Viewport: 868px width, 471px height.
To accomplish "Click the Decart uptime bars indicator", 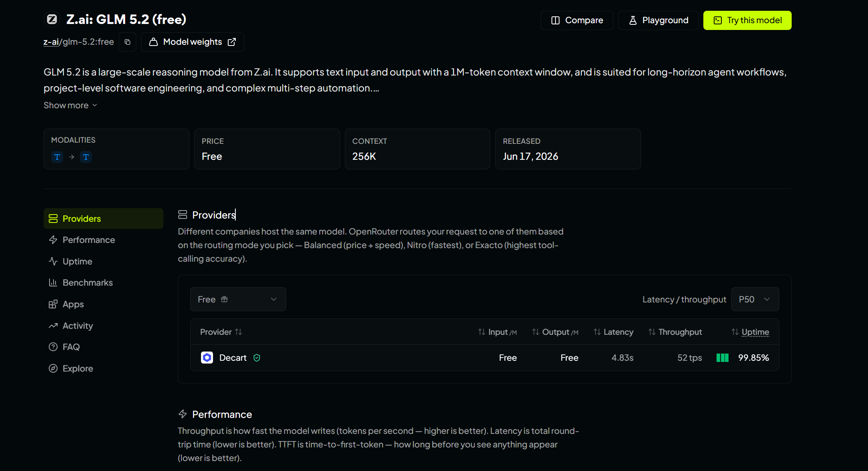I will point(723,358).
